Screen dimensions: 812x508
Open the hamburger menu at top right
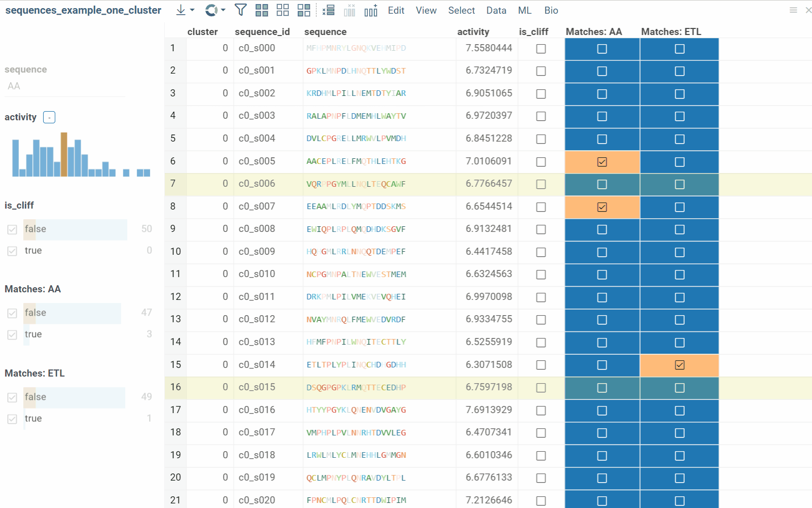pyautogui.click(x=793, y=10)
